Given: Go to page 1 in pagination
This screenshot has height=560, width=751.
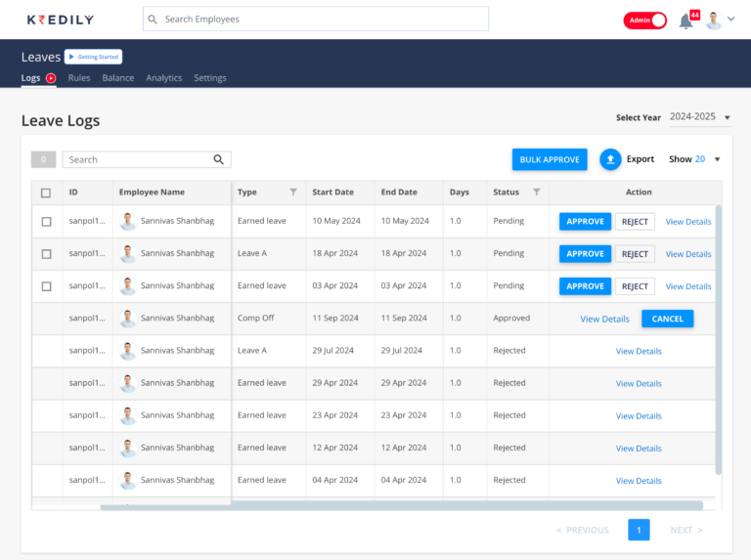Looking at the screenshot, I should point(639,530).
